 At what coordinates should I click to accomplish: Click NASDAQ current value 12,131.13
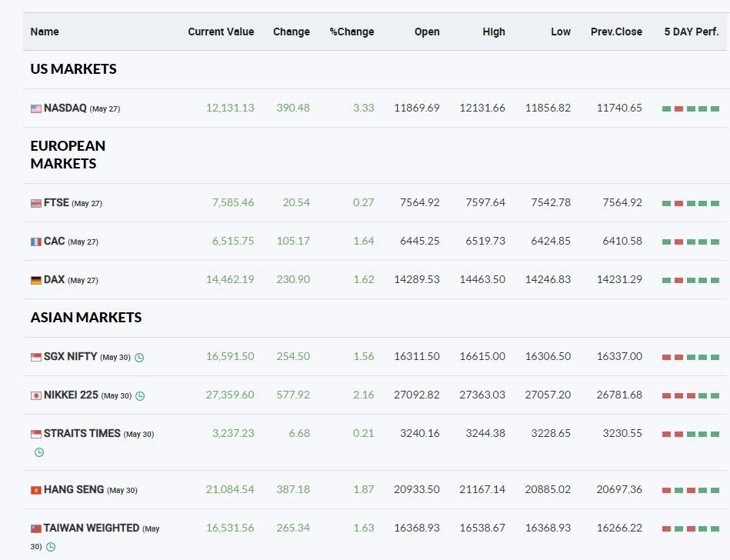(x=230, y=108)
